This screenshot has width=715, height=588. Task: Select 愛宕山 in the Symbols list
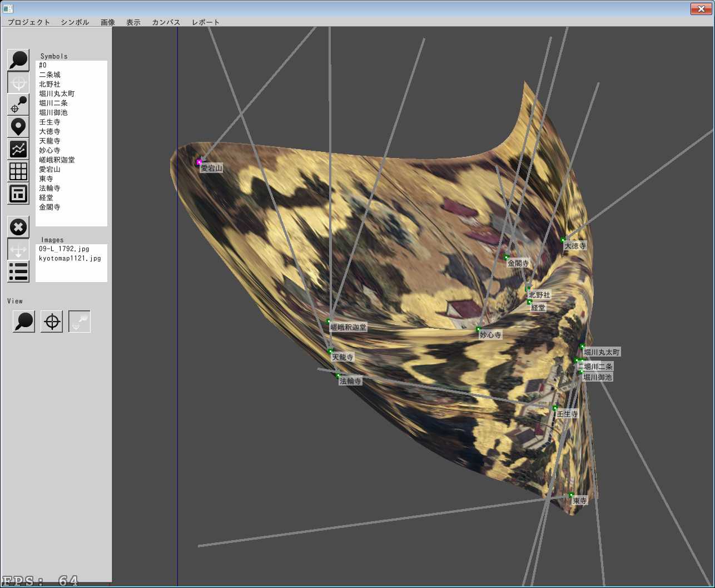(x=71, y=169)
